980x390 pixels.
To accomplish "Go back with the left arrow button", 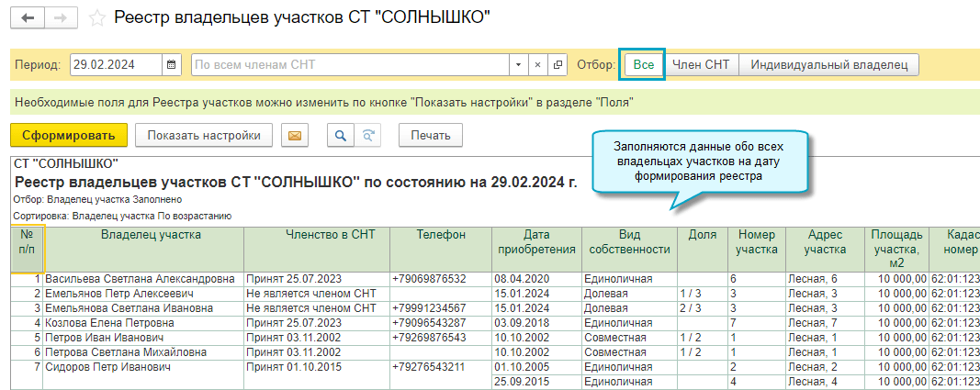I will 28,17.
